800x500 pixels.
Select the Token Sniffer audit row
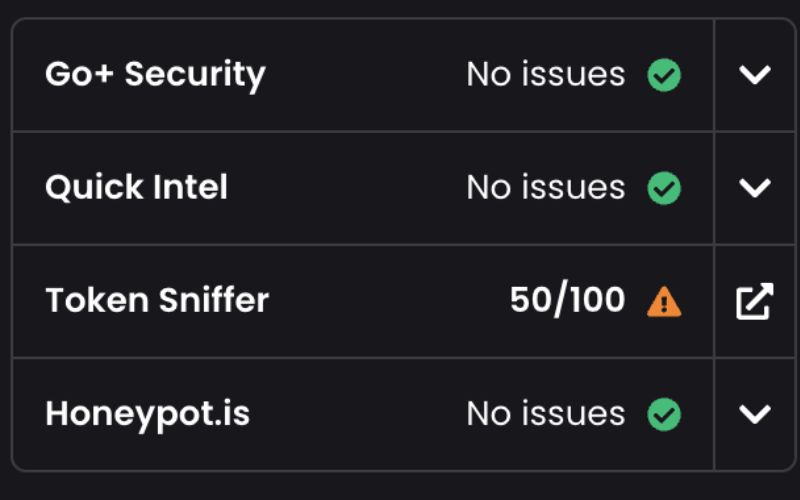363,302
